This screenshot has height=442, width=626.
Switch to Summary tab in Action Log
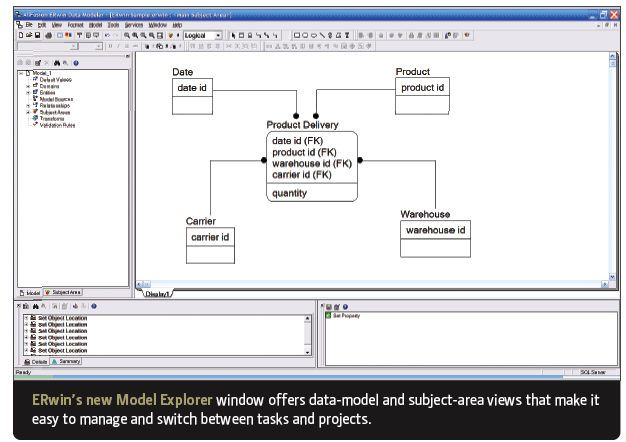pyautogui.click(x=66, y=361)
